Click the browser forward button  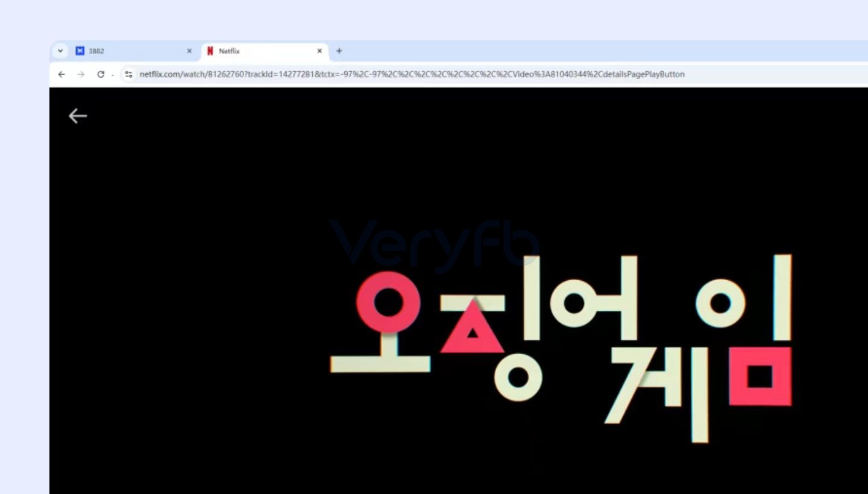(x=81, y=74)
